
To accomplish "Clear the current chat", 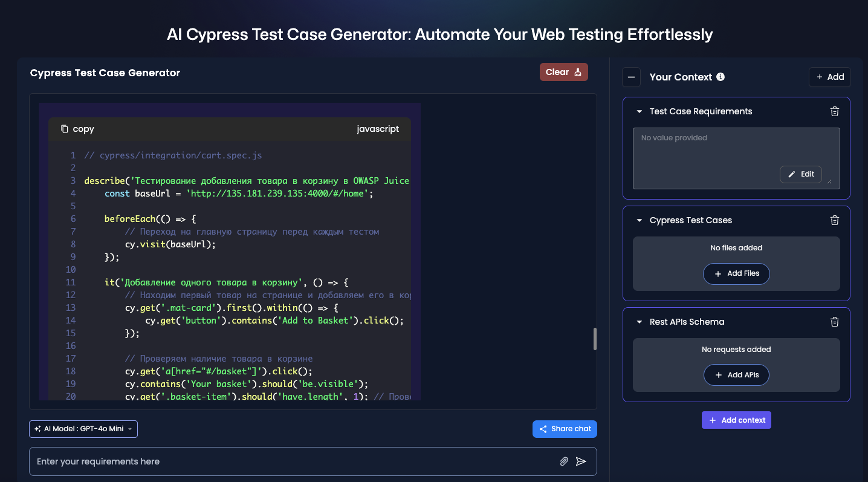I will pyautogui.click(x=563, y=71).
